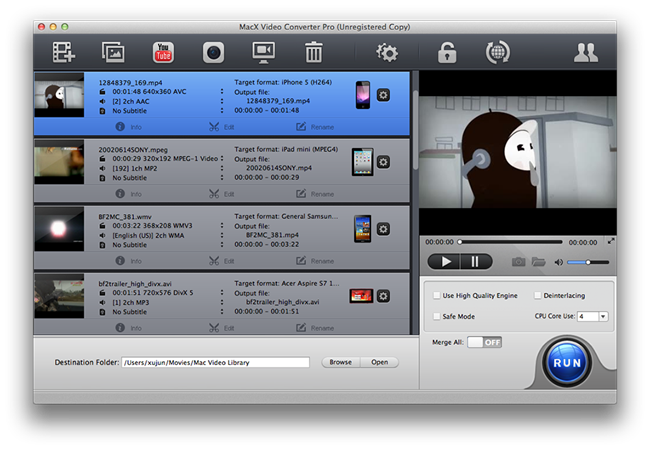650x450 pixels.
Task: Open the screen recorder monitor icon
Action: [264, 52]
